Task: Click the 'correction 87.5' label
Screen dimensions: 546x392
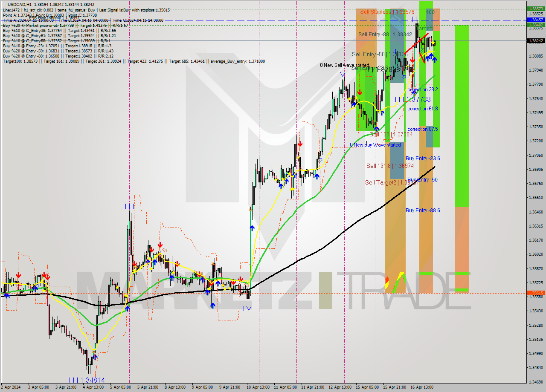Action: tap(422, 129)
